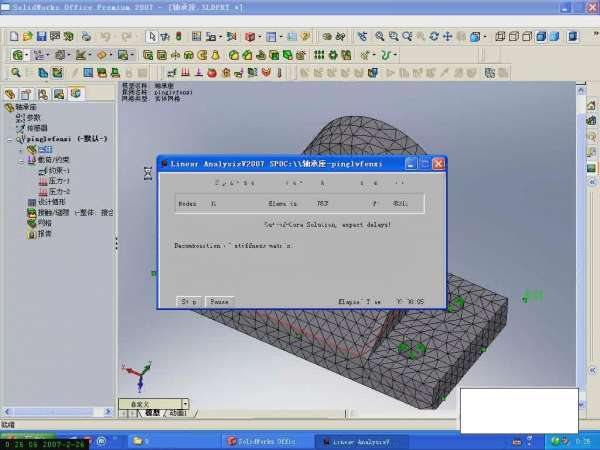
Task: Activate the Zoom to Area magnifier
Action: click(x=393, y=36)
